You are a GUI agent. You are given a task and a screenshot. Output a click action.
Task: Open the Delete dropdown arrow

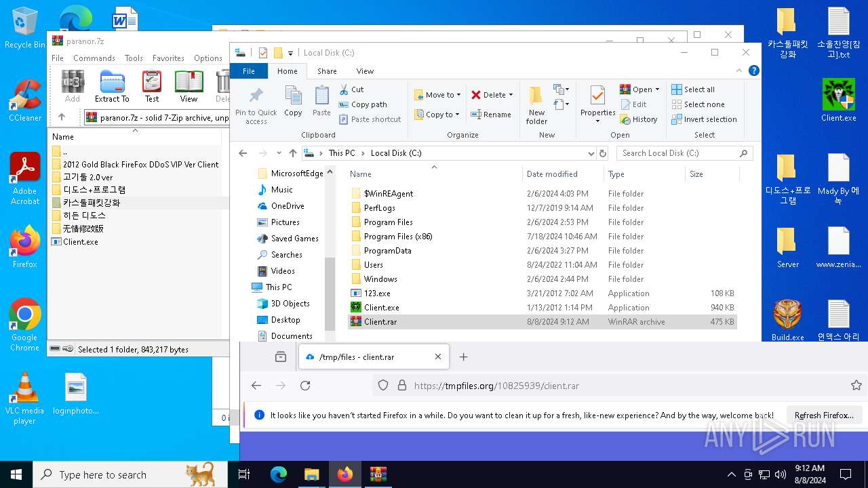point(511,95)
